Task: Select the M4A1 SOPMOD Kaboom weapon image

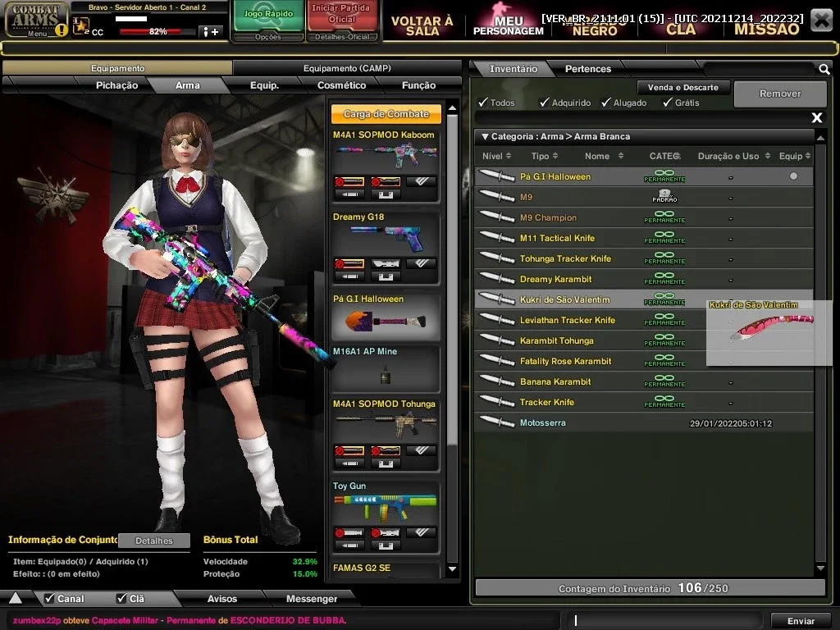Action: pos(386,157)
